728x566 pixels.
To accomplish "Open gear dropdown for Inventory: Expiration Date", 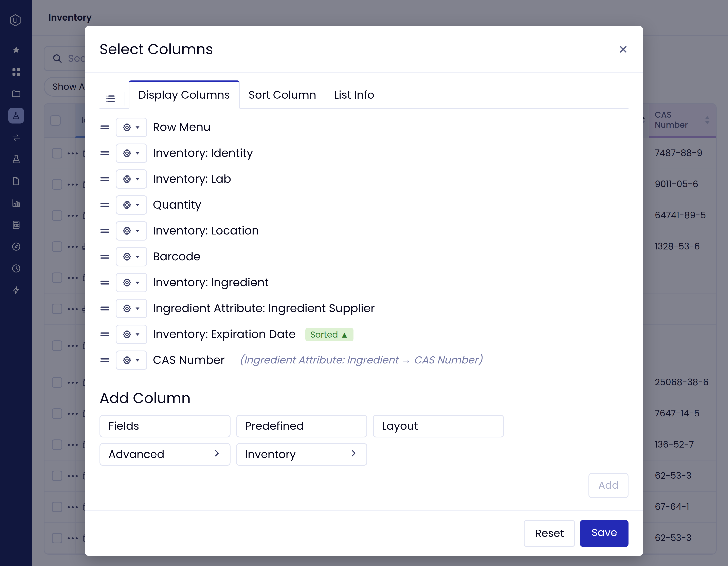I will click(131, 334).
